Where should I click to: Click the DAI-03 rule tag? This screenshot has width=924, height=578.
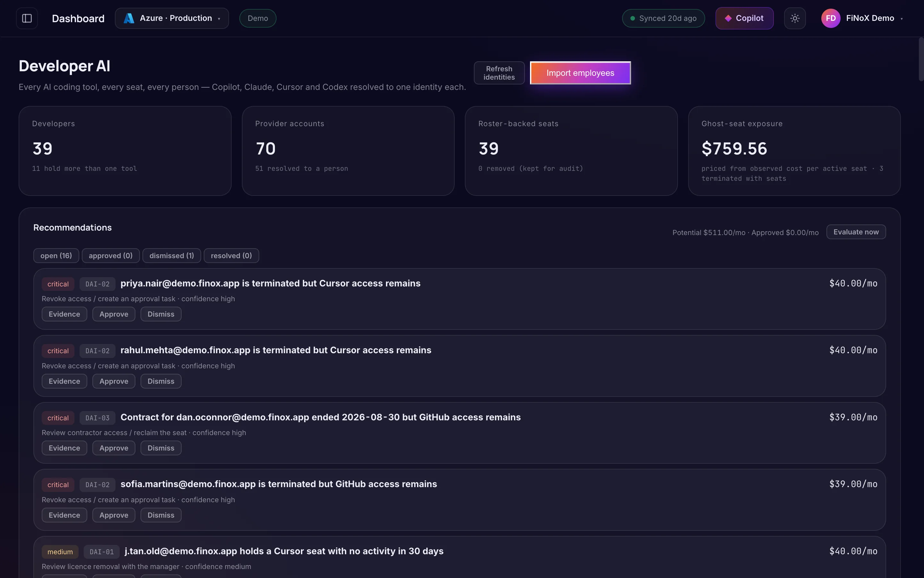click(x=97, y=418)
